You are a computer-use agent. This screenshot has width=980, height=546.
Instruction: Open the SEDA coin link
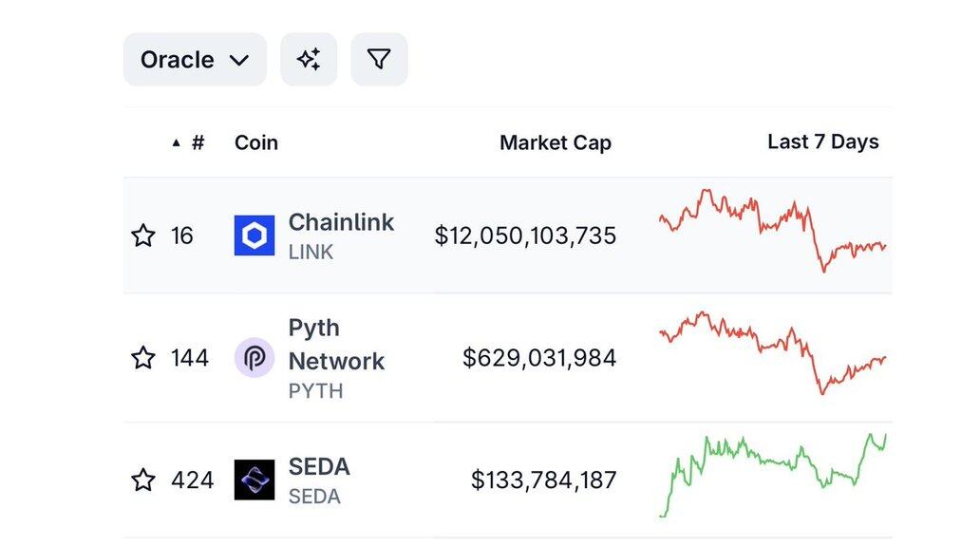click(x=319, y=467)
